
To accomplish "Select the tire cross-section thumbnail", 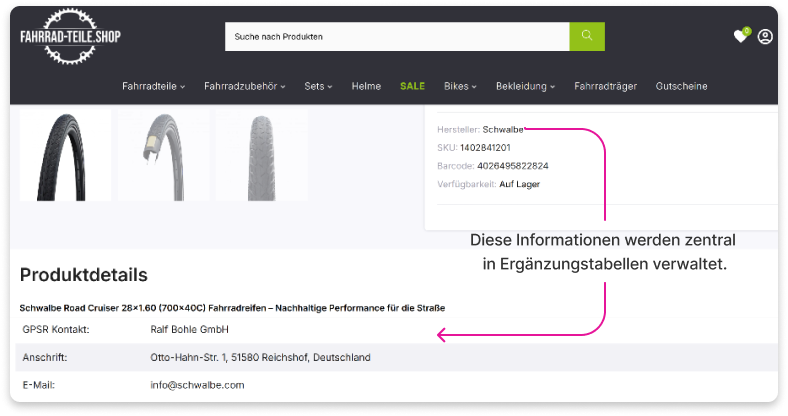I will (163, 155).
